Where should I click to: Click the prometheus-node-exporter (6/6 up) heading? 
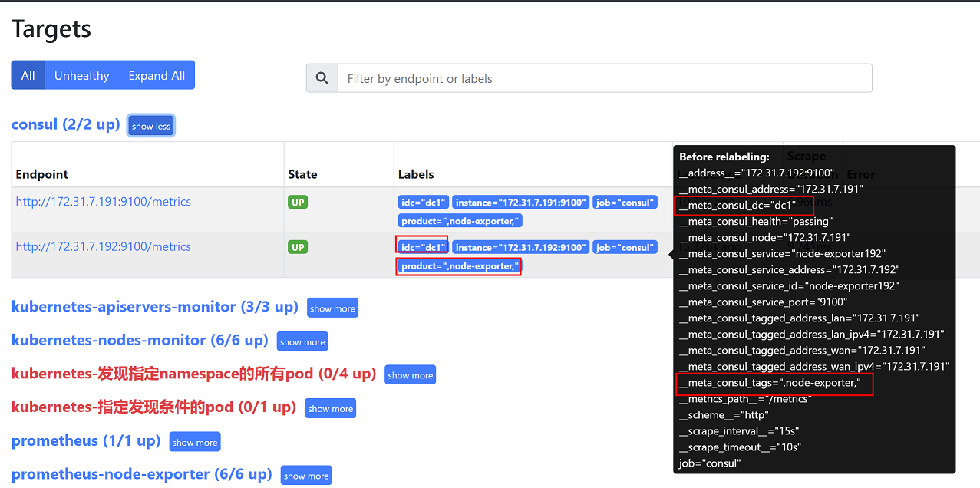tap(141, 474)
